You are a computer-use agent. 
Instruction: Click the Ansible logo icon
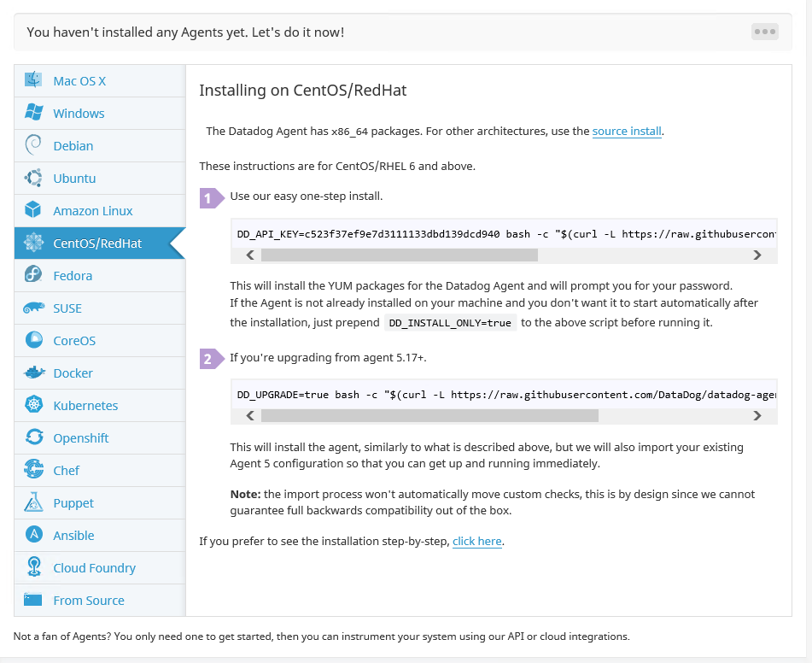(33, 534)
